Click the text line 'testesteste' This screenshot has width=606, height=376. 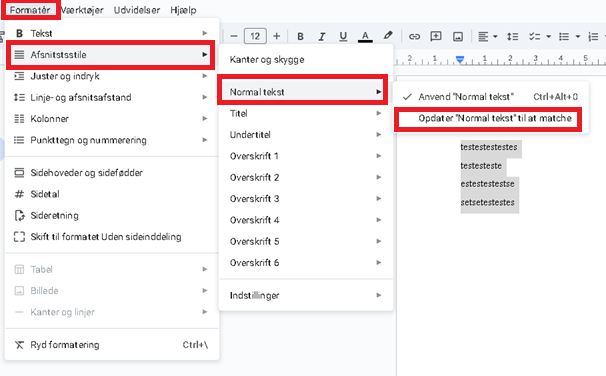coord(481,166)
